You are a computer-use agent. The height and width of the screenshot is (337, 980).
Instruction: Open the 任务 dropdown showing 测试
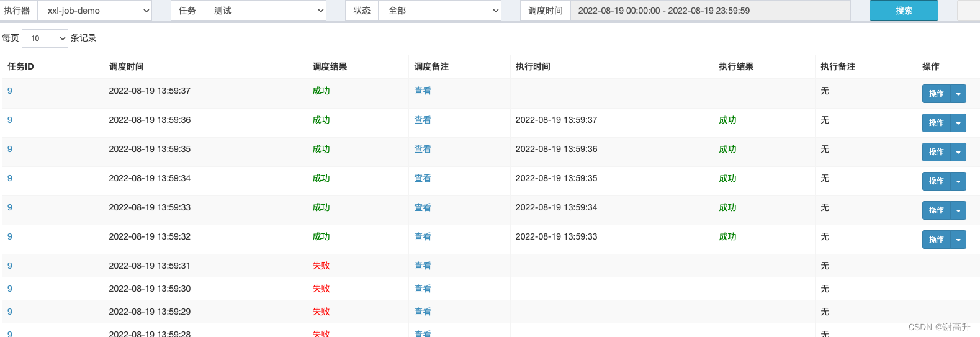tap(265, 11)
